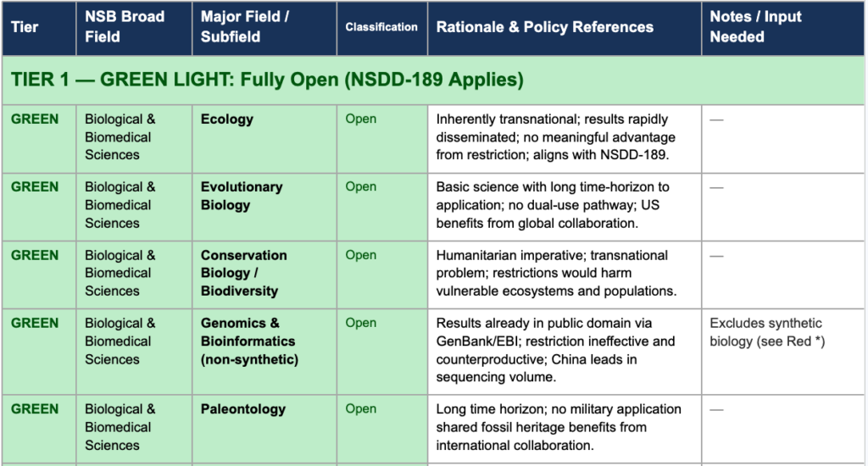Click the 'Basic science with long time-horizon' rationale
868x466 pixels.
[553, 205]
